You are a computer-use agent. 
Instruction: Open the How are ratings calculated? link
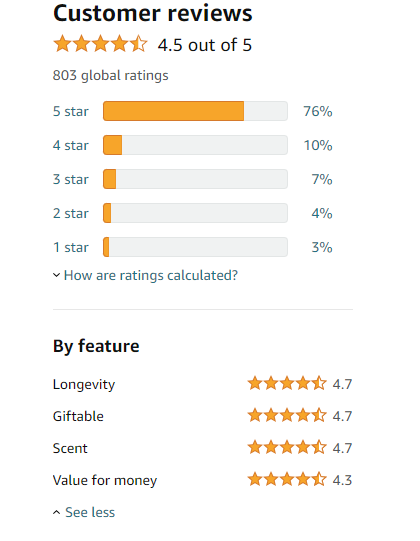click(151, 275)
